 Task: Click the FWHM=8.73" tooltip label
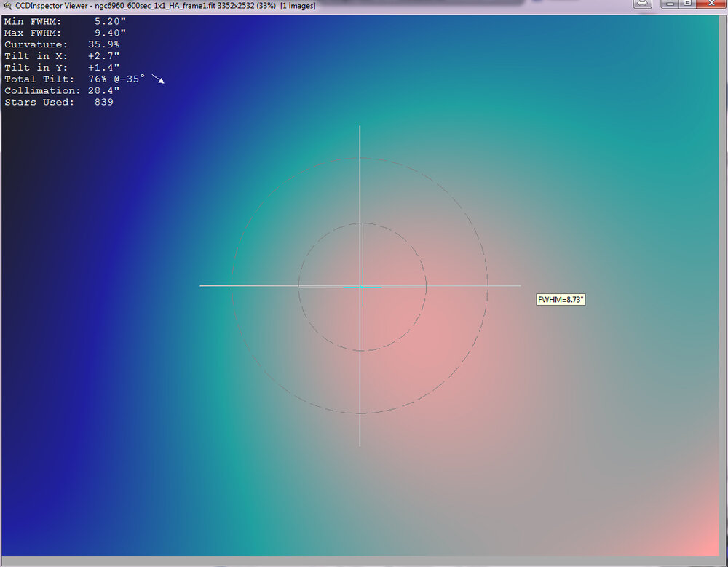coord(561,299)
